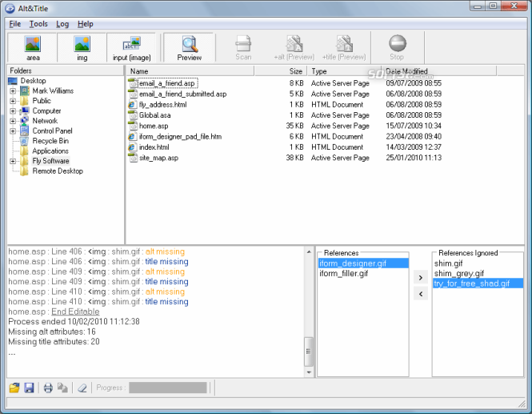Click the Process ended 10/02/2010 log line
Screen dimensions: 532x414
click(x=74, y=321)
